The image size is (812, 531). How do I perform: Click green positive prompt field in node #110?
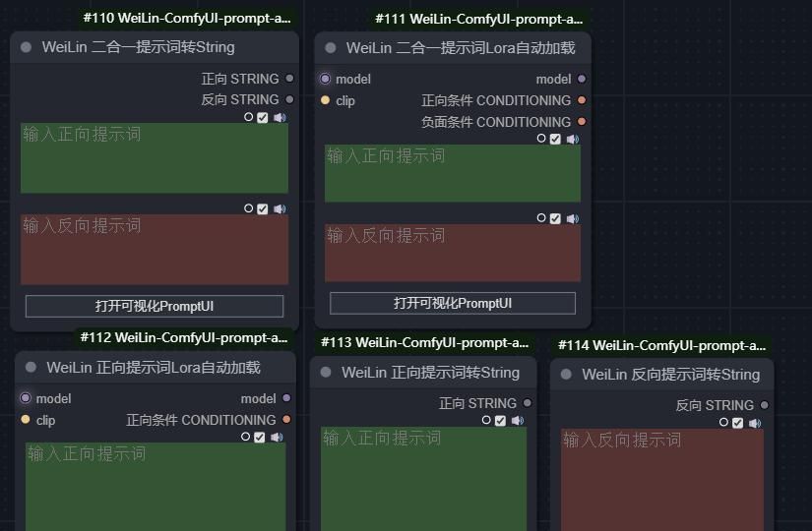155,158
